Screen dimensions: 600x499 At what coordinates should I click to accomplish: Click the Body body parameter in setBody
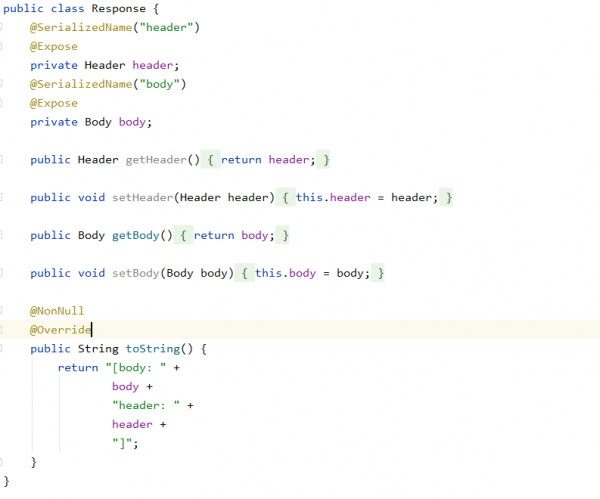click(197, 273)
